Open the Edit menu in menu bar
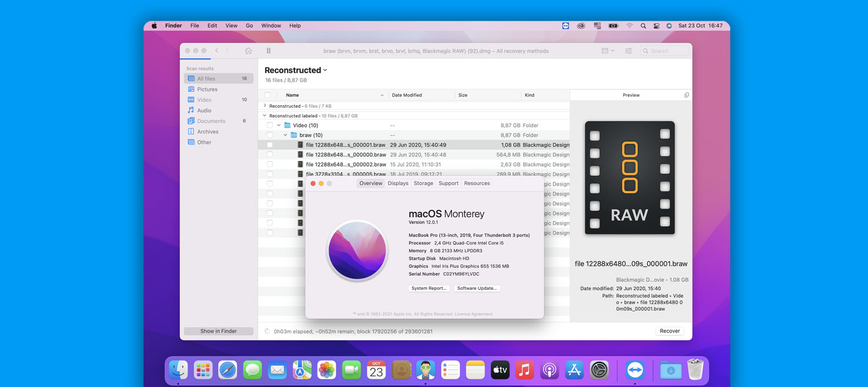868x387 pixels. (x=212, y=25)
